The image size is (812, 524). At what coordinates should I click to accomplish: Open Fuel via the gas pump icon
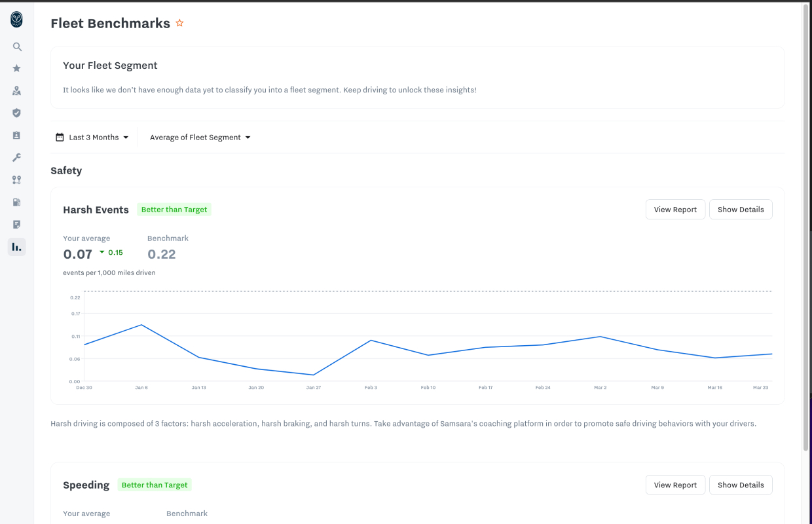17,202
